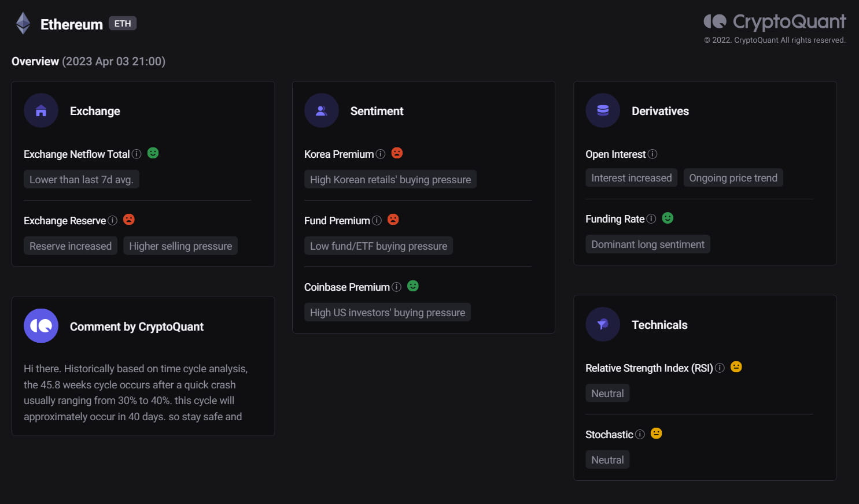Click the Sentiment panel person icon
This screenshot has height=504, width=859.
pyautogui.click(x=321, y=110)
